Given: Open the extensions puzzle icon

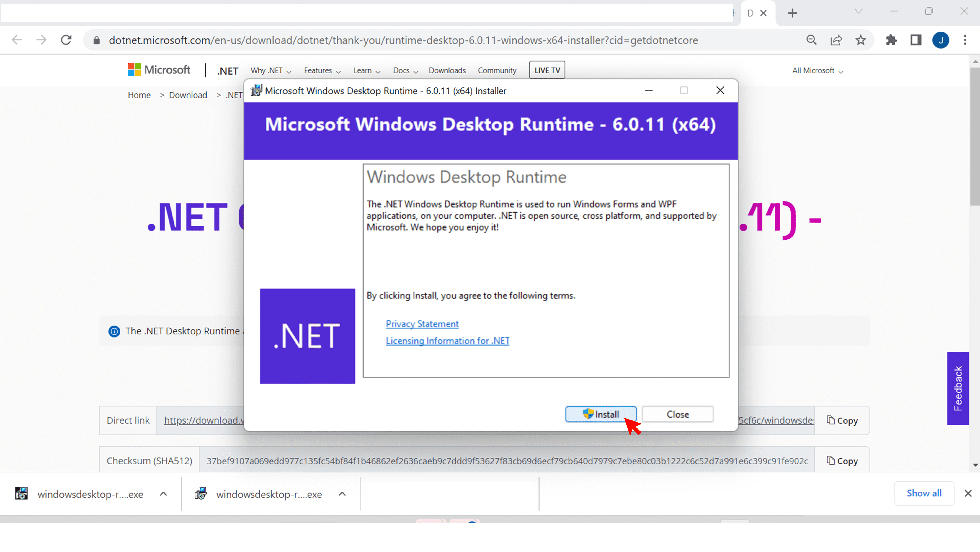Looking at the screenshot, I should point(891,40).
